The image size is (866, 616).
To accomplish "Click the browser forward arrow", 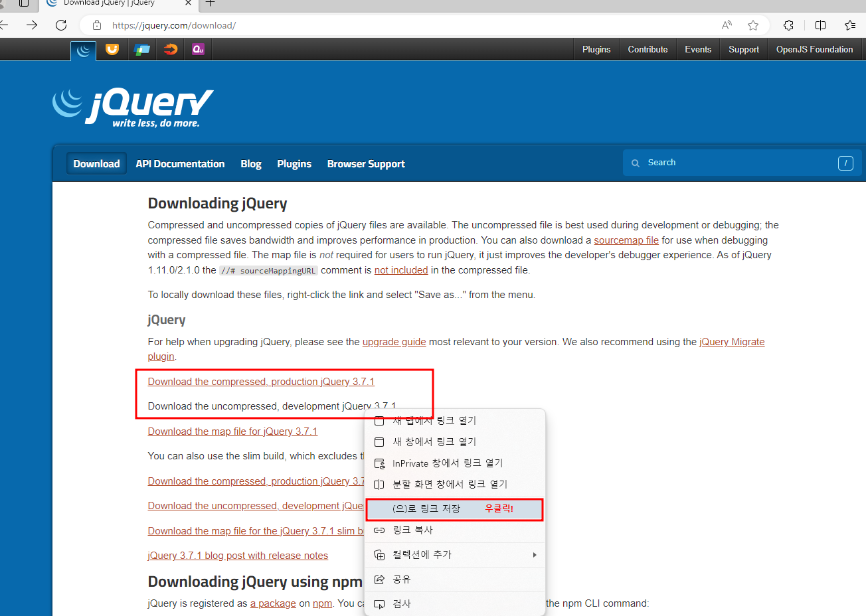I will (32, 25).
